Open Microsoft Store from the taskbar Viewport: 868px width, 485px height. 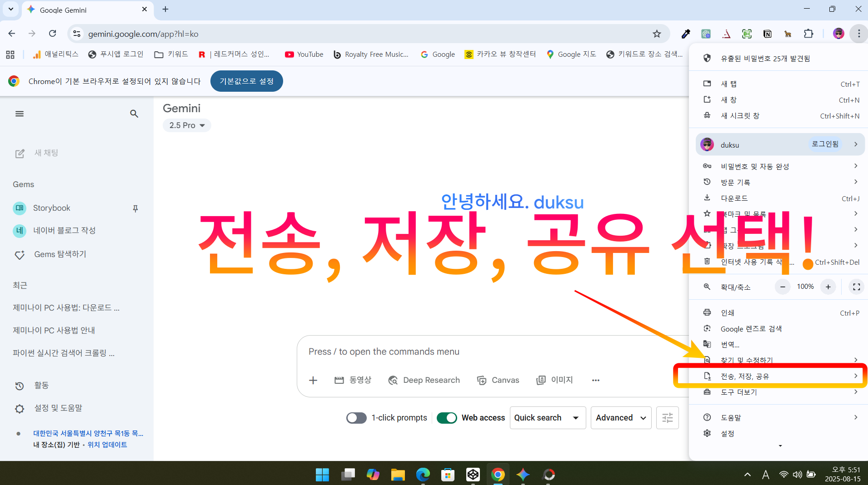[x=448, y=475]
